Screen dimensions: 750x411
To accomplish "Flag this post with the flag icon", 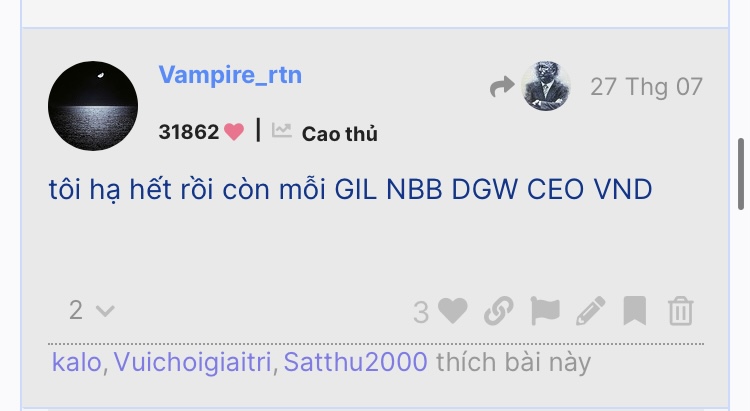I will pyautogui.click(x=545, y=311).
